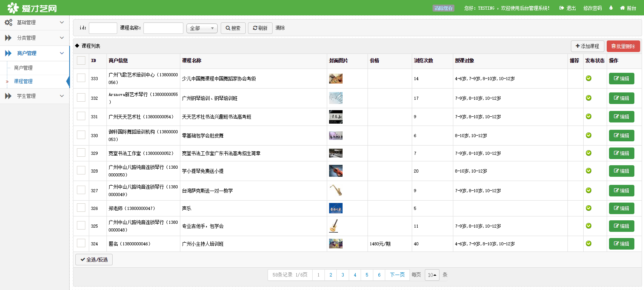The image size is (644, 290).
Task: Click 前台 front-end link
Action: point(628,8)
